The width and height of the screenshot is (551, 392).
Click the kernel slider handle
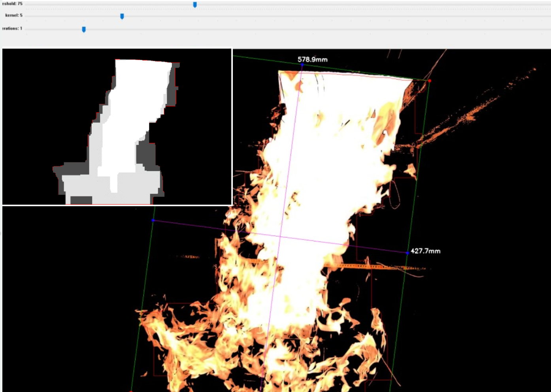(122, 16)
